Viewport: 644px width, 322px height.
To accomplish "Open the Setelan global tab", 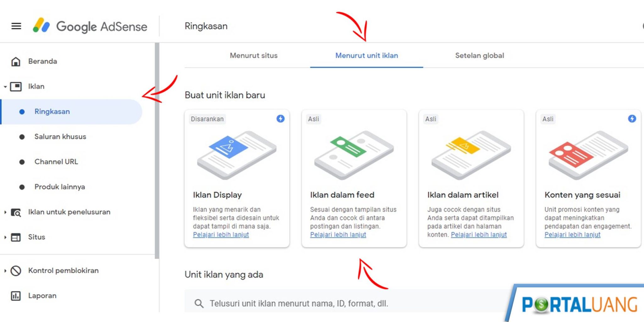I will [x=479, y=55].
